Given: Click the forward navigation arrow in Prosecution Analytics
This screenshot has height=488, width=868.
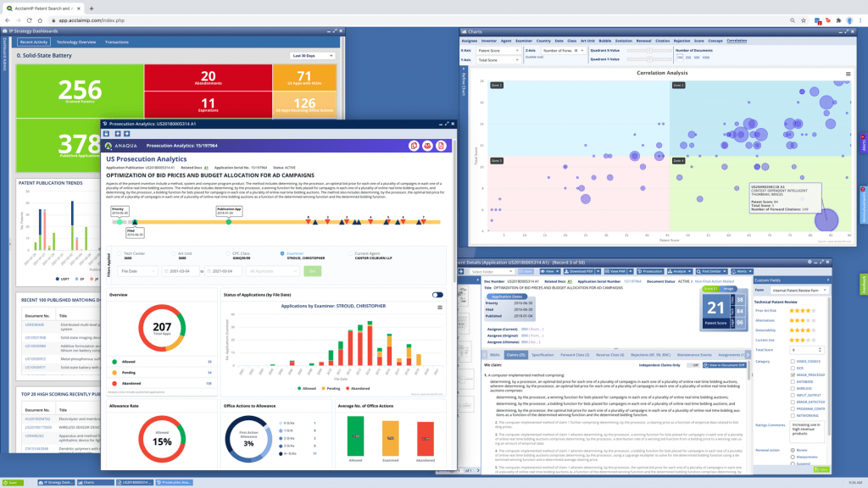Looking at the screenshot, I should [x=126, y=134].
